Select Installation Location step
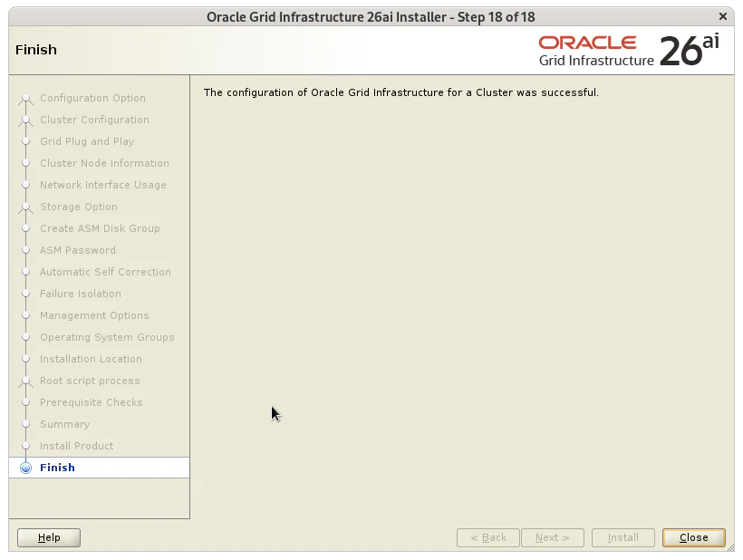The width and height of the screenshot is (743, 560). [x=91, y=360]
